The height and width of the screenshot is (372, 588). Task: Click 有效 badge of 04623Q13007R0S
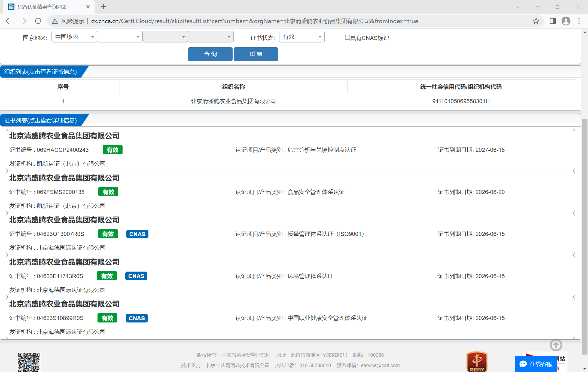tap(108, 234)
